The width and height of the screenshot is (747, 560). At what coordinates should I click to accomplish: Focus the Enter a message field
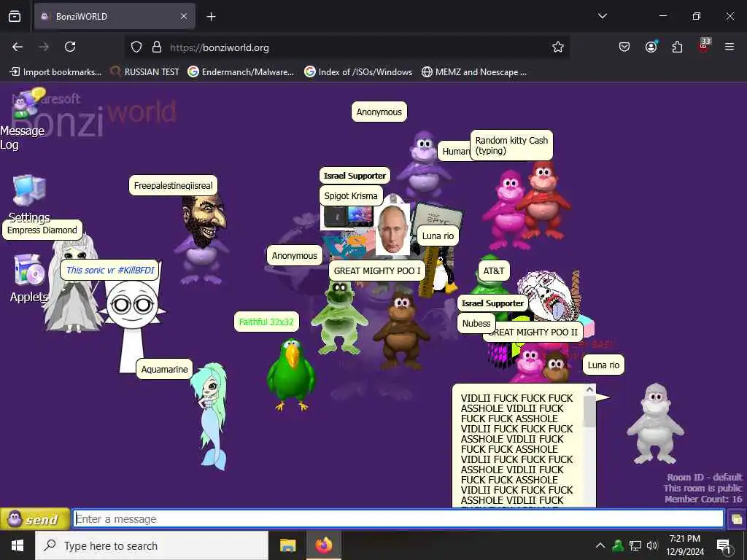point(398,519)
